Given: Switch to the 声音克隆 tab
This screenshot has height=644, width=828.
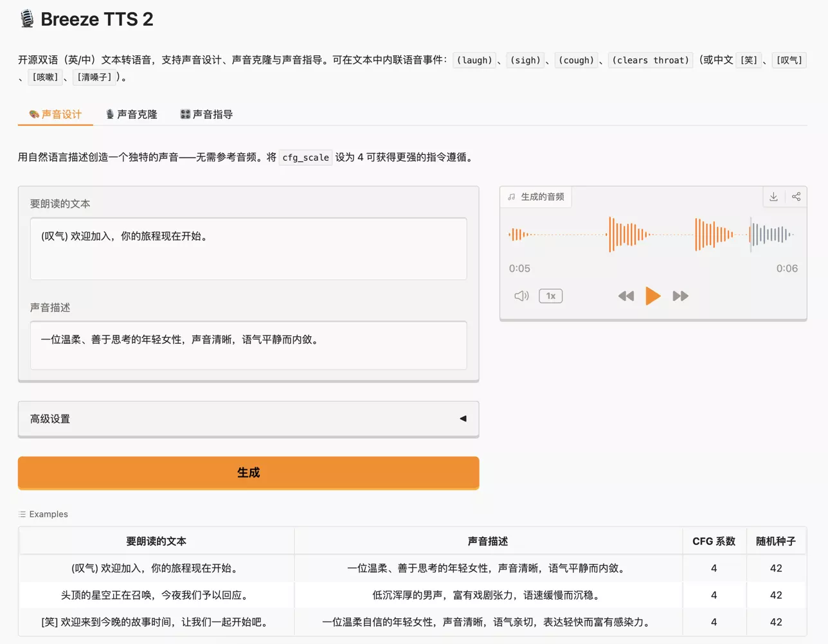Looking at the screenshot, I should point(131,114).
